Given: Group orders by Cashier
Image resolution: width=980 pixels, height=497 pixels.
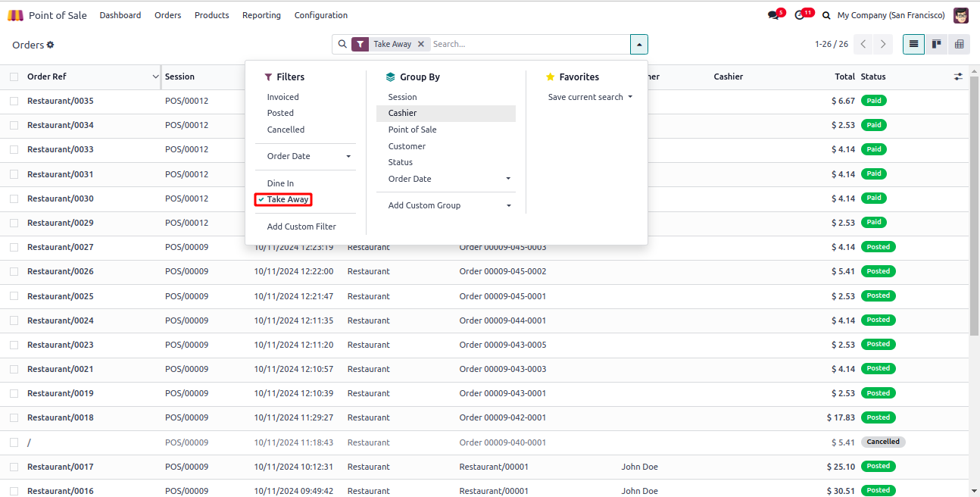Looking at the screenshot, I should tap(446, 113).
